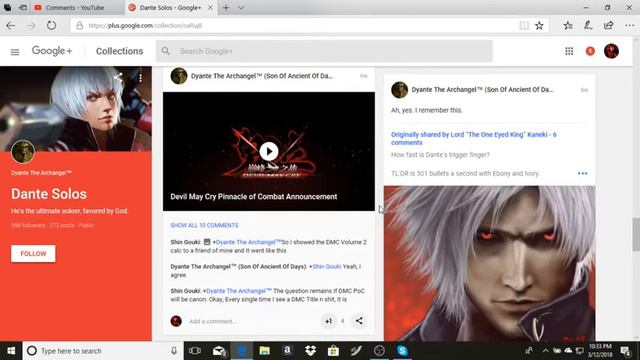Open Dropbox from taskbar
Image resolution: width=640 pixels, height=360 pixels.
pyautogui.click(x=310, y=351)
